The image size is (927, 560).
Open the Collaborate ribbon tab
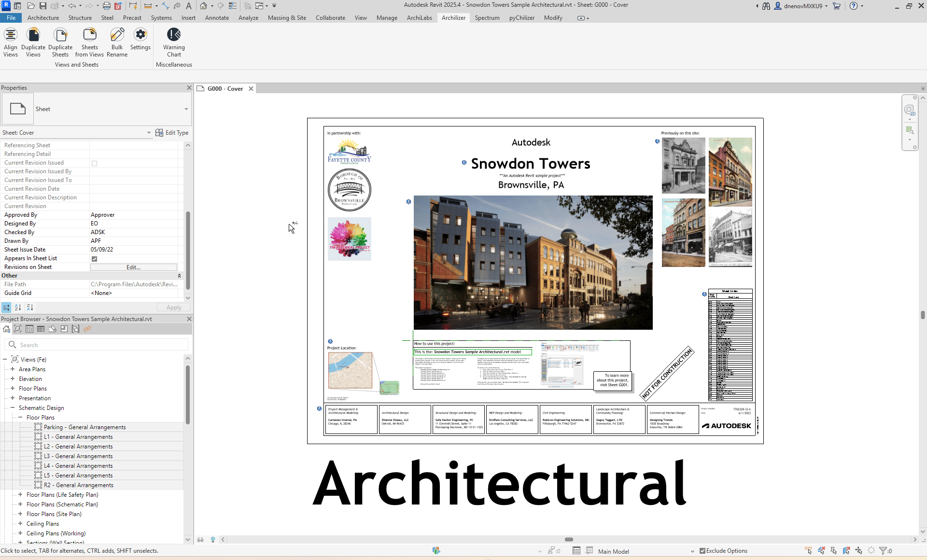coord(330,18)
